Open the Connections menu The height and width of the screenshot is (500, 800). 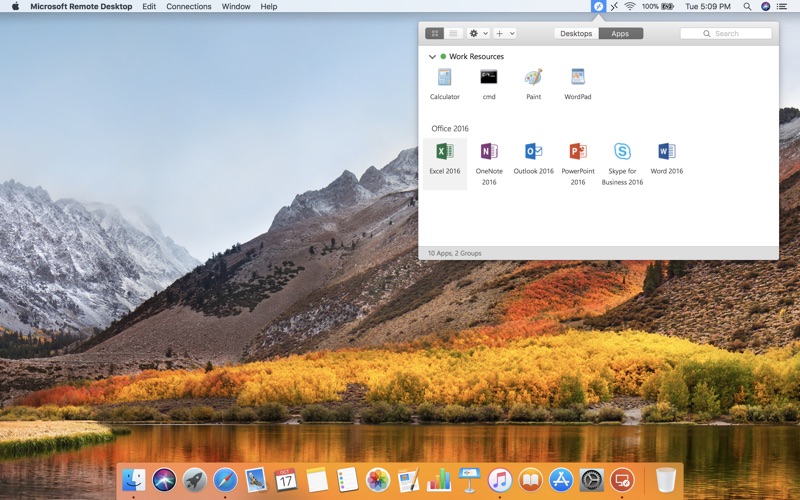tap(188, 6)
